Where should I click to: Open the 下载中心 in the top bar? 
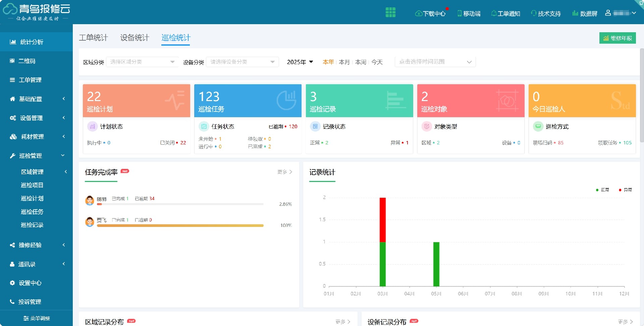coord(430,13)
